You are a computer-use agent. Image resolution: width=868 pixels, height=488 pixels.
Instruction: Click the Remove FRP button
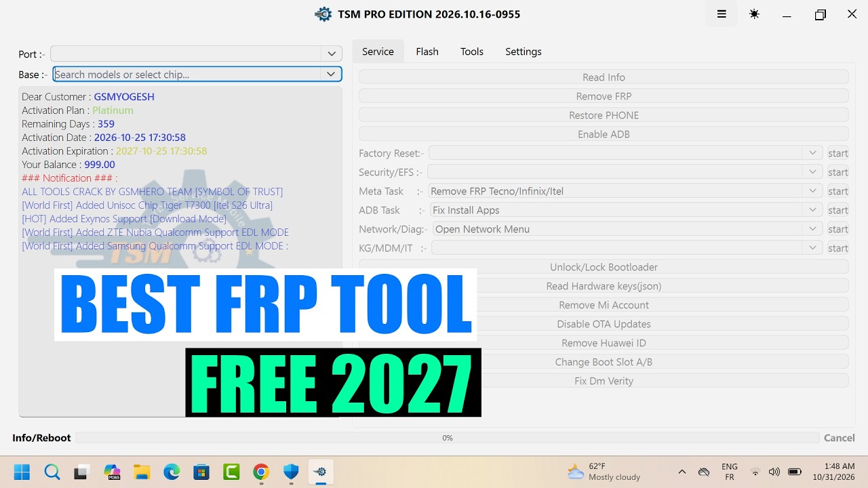pyautogui.click(x=604, y=96)
